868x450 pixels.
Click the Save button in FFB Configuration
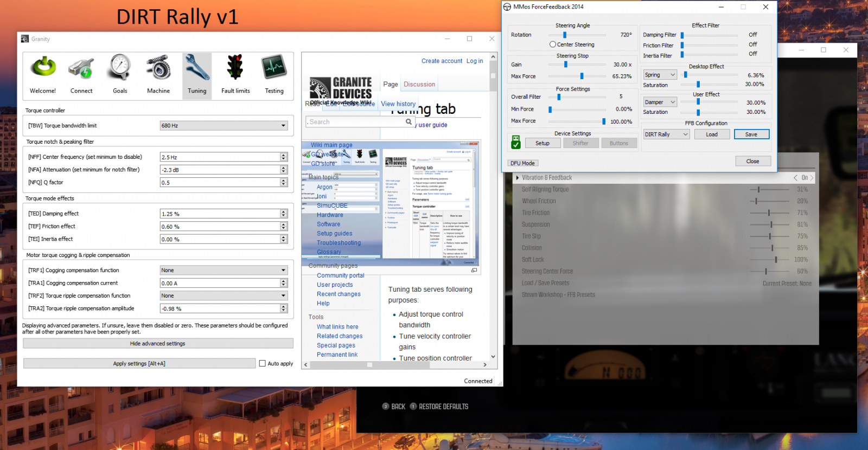click(x=751, y=134)
